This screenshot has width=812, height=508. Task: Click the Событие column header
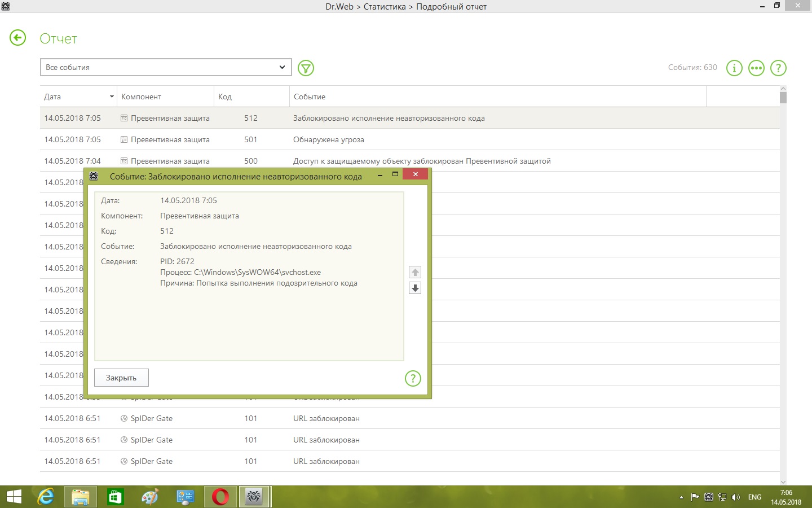tap(496, 97)
